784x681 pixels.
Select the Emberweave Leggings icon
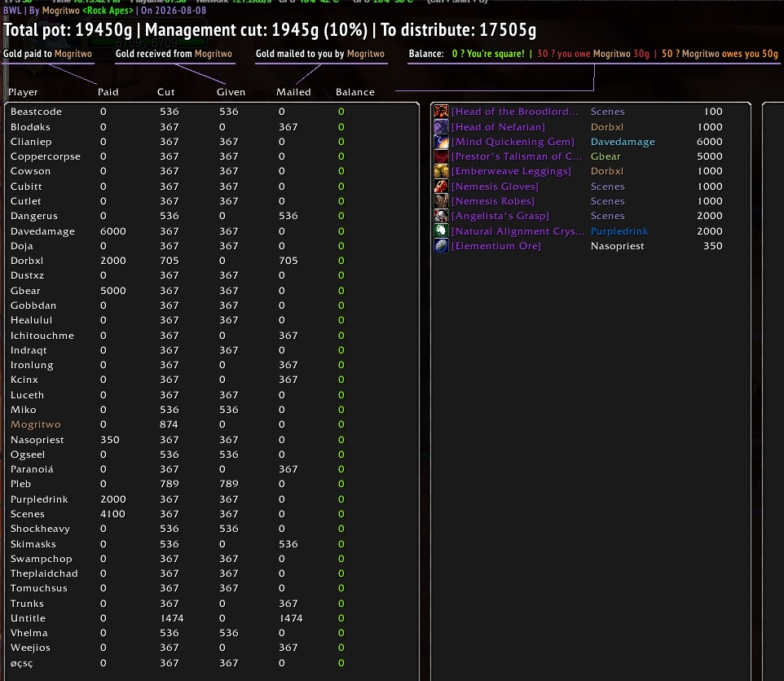point(441,171)
